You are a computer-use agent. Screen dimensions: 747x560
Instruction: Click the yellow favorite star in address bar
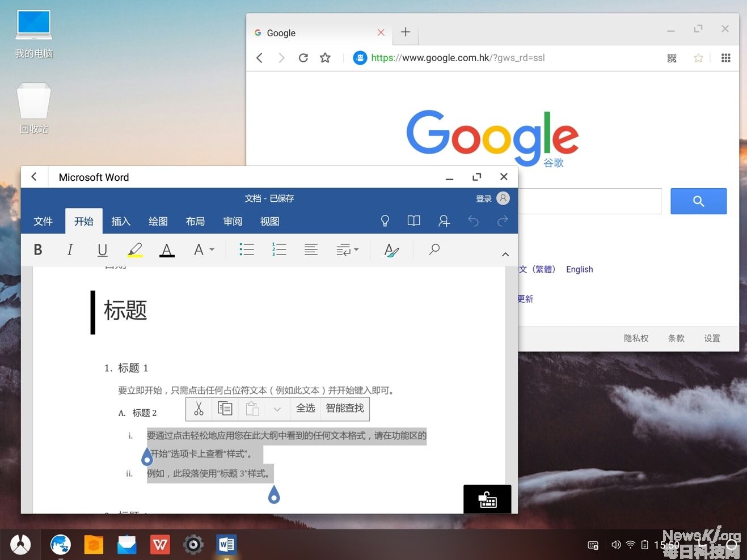pos(699,58)
